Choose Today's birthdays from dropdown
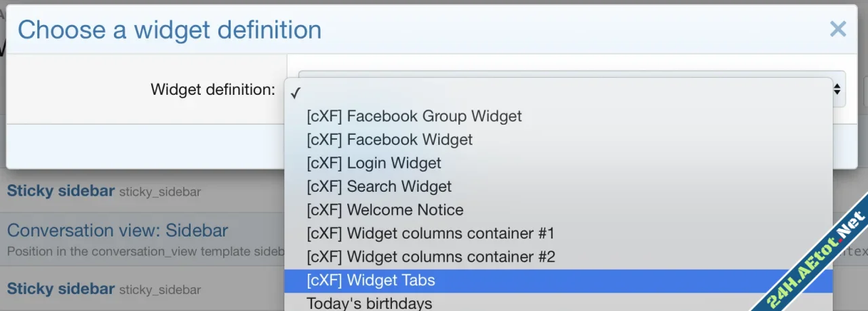The height and width of the screenshot is (311, 868). [x=369, y=303]
